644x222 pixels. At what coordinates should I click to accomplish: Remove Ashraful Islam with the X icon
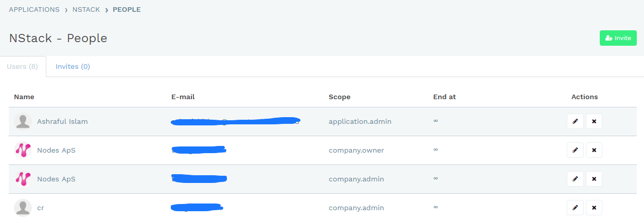click(594, 121)
